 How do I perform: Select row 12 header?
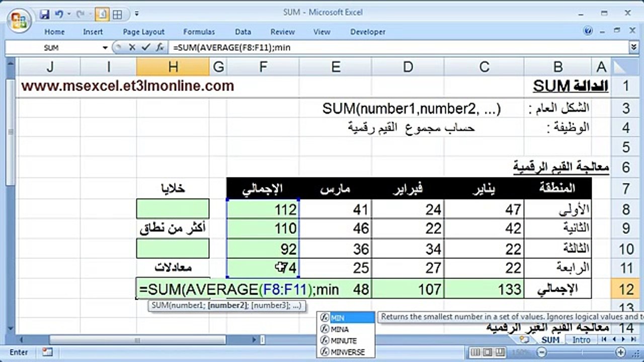pos(626,289)
